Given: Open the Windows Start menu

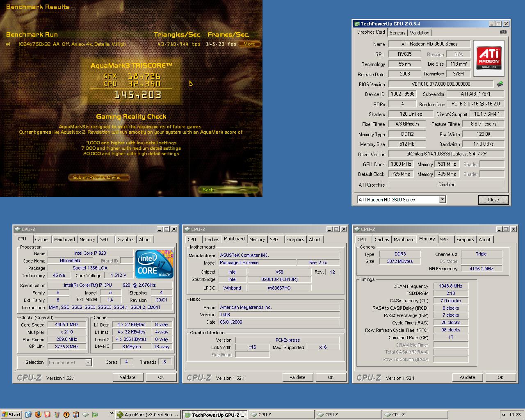Looking at the screenshot, I should [x=11, y=415].
